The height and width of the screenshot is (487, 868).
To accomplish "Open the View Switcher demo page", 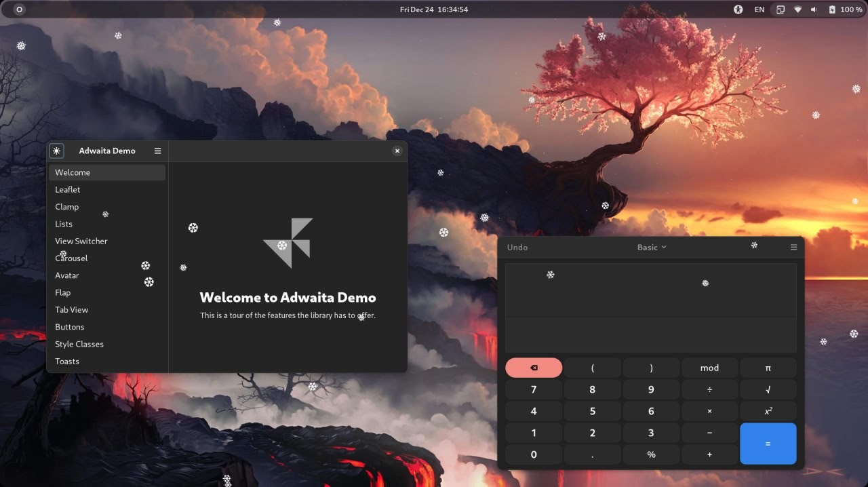I will point(81,241).
